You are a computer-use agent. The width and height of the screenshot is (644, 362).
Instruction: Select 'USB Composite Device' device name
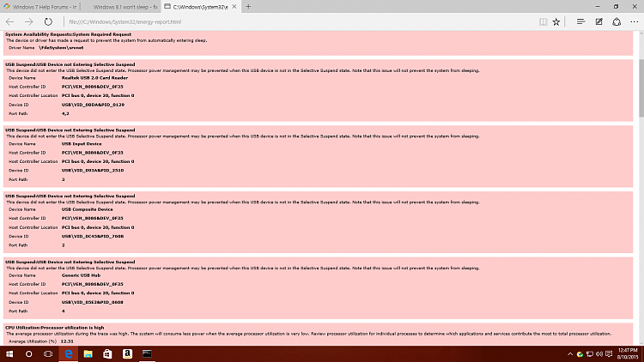[x=87, y=209]
